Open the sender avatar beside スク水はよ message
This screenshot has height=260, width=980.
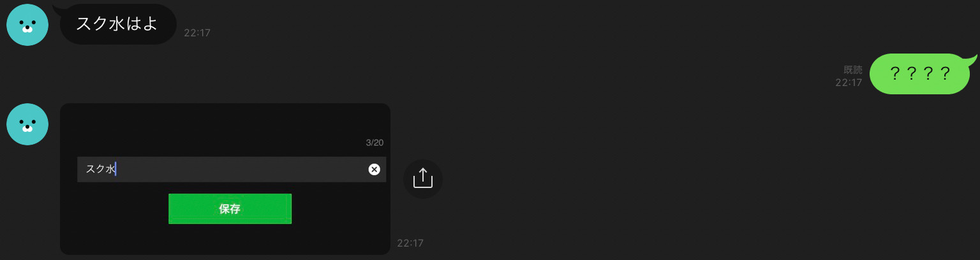pyautogui.click(x=27, y=25)
